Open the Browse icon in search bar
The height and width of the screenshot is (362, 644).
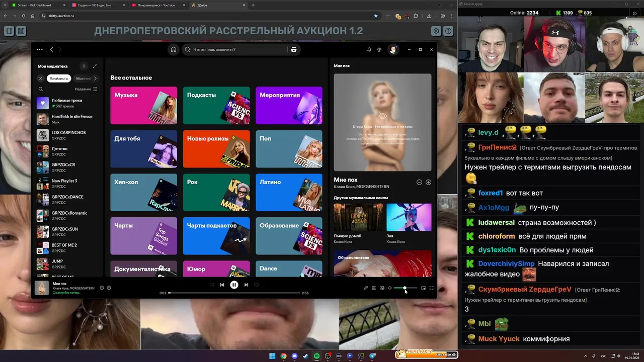click(294, 50)
